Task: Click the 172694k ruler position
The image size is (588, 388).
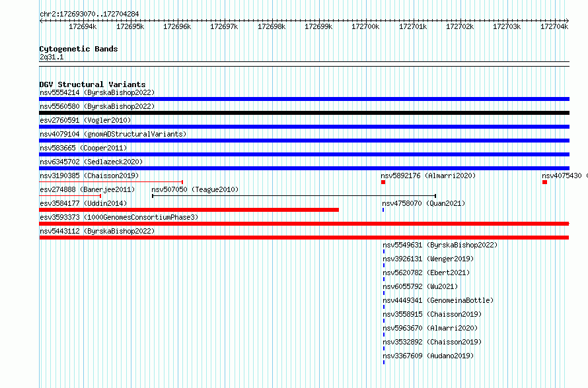Action: (x=83, y=26)
